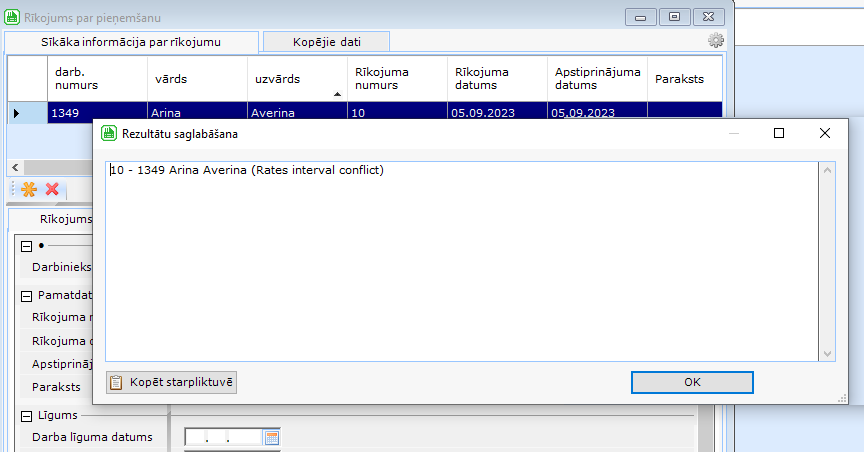The height and width of the screenshot is (452, 864).
Task: Collapse the Pamatdati section
Action: (26, 296)
